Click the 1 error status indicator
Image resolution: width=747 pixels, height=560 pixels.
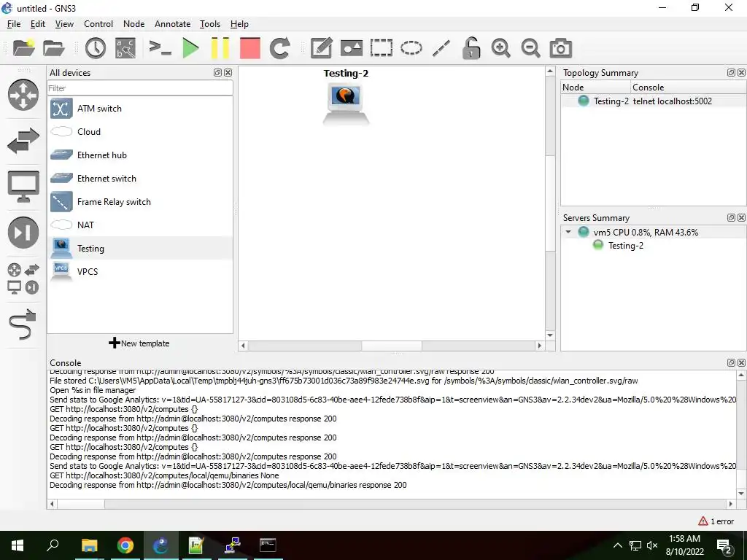click(716, 521)
